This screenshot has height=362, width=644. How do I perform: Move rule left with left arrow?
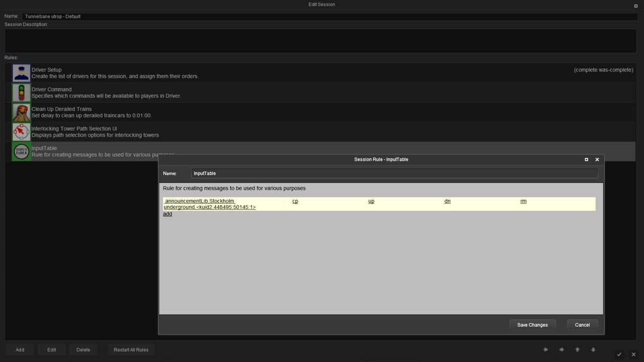pos(545,349)
